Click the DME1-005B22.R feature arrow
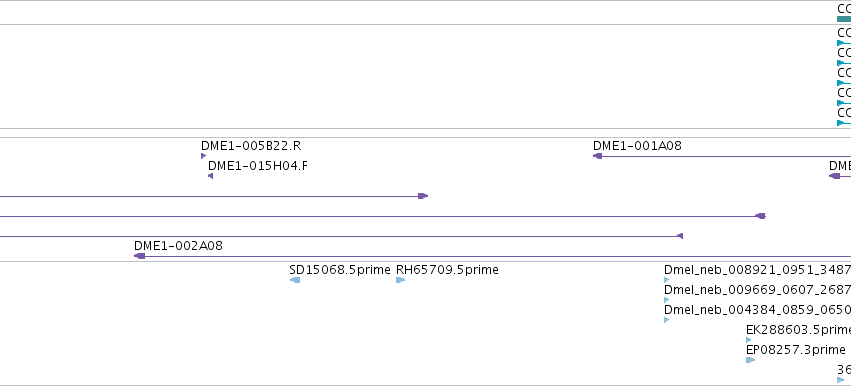 click(x=204, y=156)
